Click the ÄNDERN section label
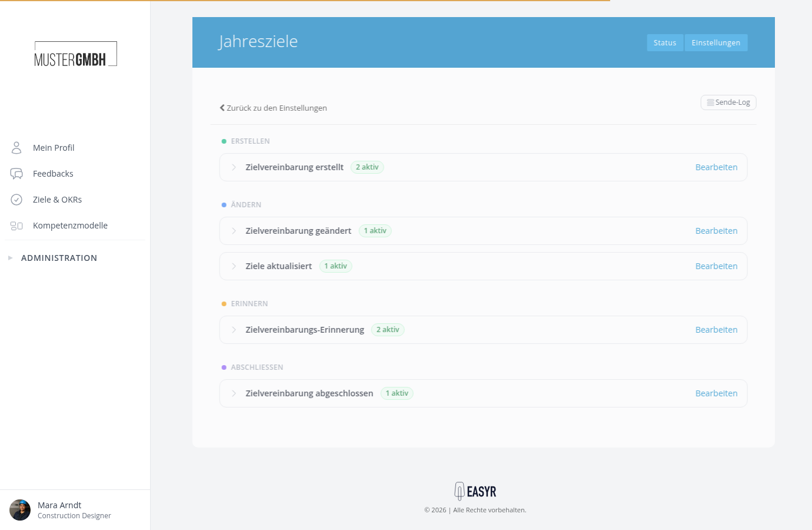 pos(246,205)
